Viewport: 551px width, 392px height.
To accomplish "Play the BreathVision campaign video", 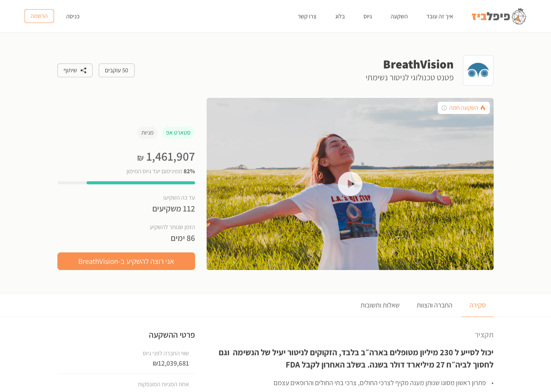I will 350,184.
